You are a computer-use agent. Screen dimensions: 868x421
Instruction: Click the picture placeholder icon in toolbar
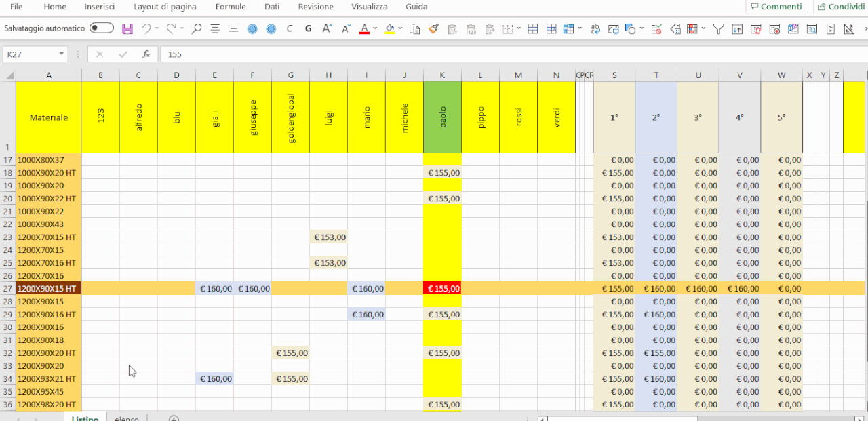pos(614,28)
